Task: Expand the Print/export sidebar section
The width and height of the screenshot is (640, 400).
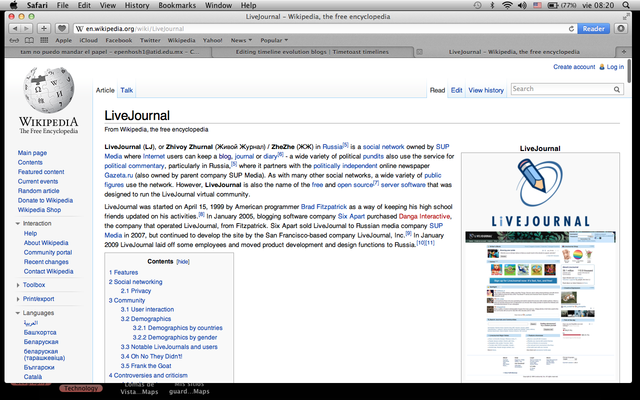Action: pos(18,299)
